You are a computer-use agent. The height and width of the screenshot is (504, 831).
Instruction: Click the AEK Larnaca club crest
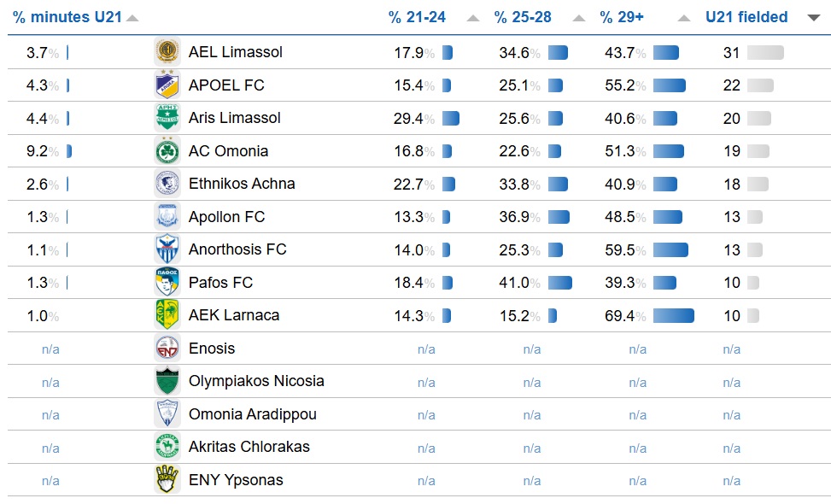(167, 315)
